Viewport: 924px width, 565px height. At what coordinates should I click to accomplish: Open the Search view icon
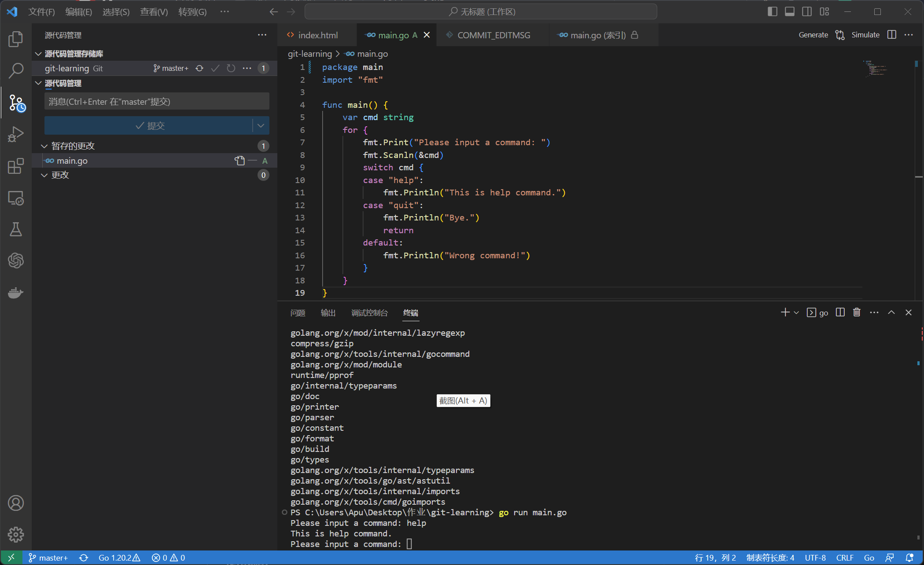tap(16, 70)
